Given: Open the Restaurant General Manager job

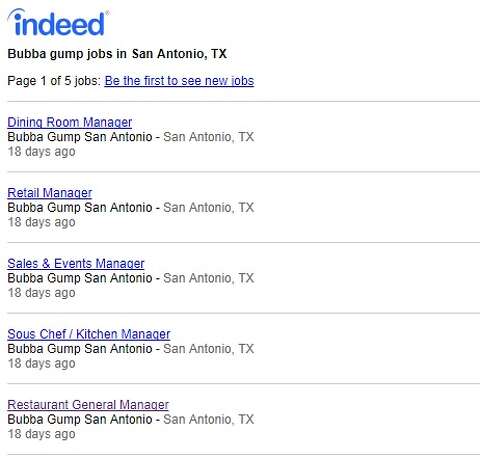Looking at the screenshot, I should (x=88, y=405).
